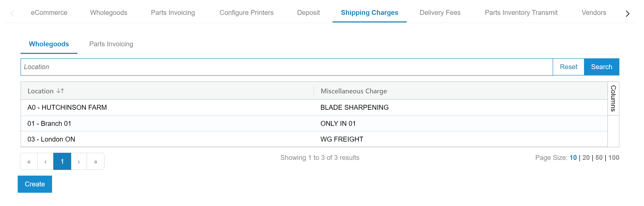Select the 03 - London ON row
644x206 pixels.
[314, 139]
